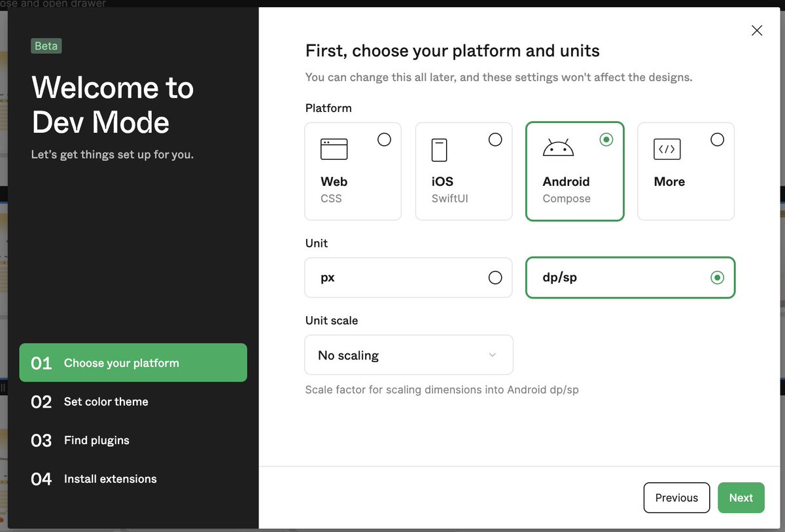Image resolution: width=785 pixels, height=532 pixels.
Task: Click the 'Welcome to Dev Mode' heading
Action: pyautogui.click(x=113, y=105)
